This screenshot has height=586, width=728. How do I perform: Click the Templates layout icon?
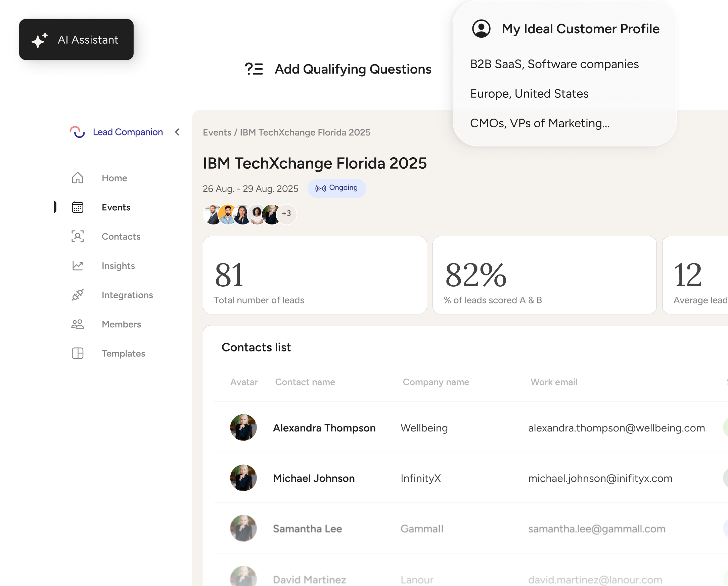point(77,353)
